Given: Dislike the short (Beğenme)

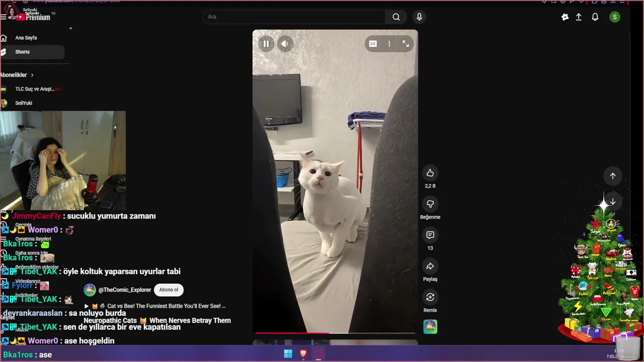Looking at the screenshot, I should pos(430,204).
